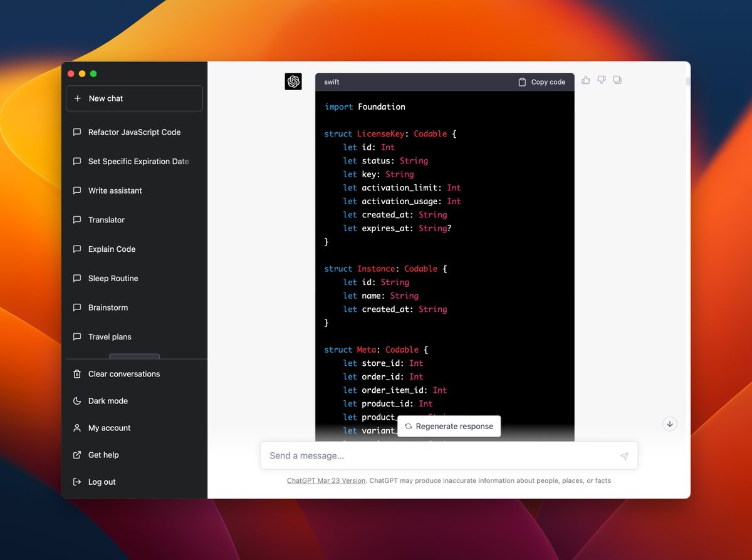Click 'struct Instance: Codable {' line

[386, 269]
